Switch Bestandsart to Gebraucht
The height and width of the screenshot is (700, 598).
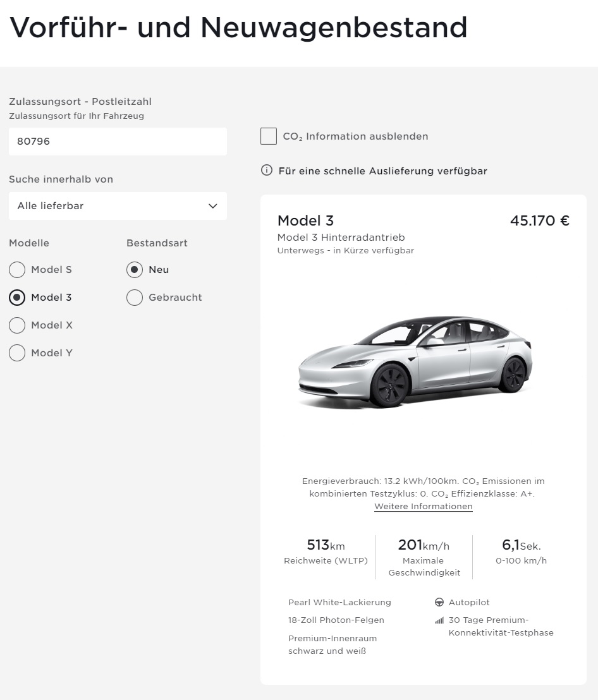tap(135, 298)
